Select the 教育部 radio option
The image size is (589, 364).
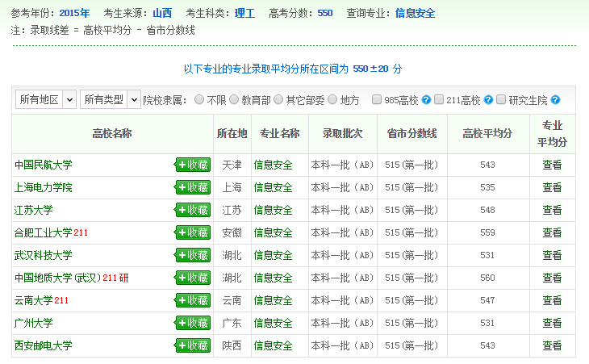click(x=234, y=100)
